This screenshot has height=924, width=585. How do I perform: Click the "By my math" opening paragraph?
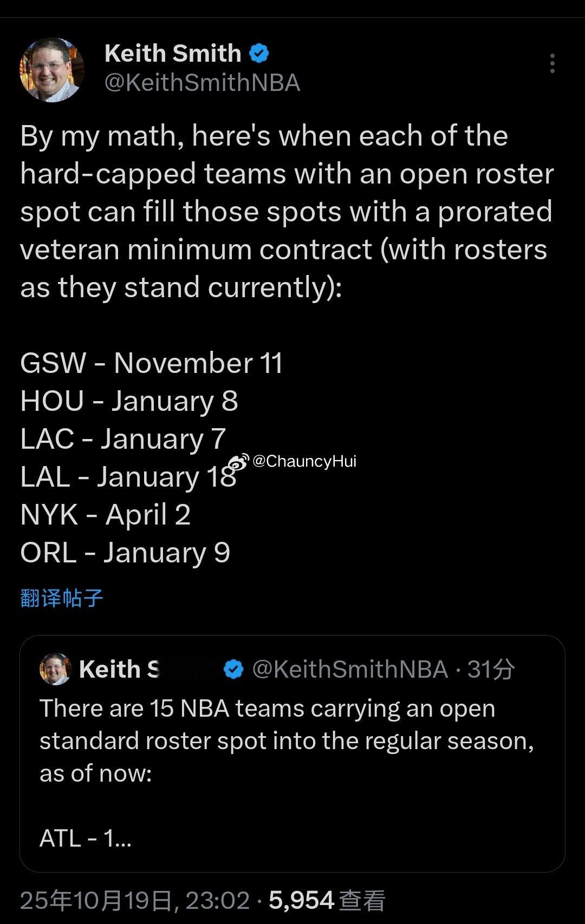pos(287,211)
